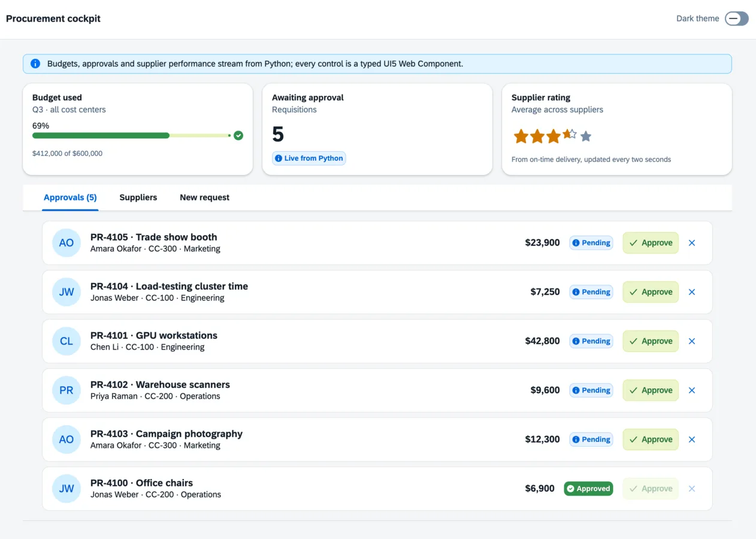
Task: Reject PR-4105 with the X icon
Action: point(692,243)
